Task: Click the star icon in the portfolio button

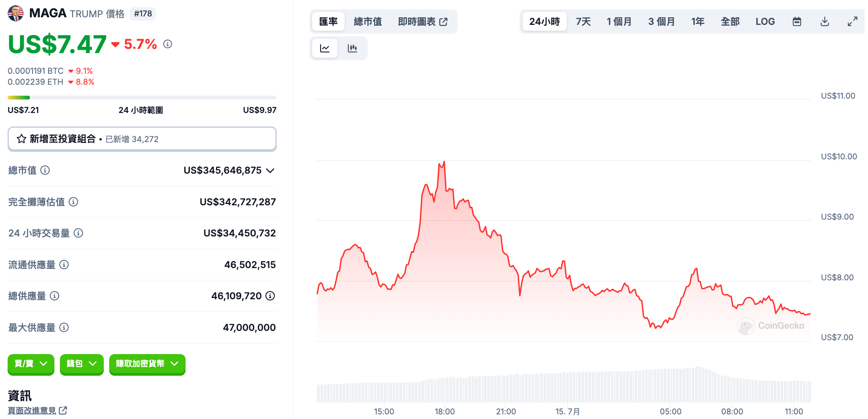Action: [22, 139]
